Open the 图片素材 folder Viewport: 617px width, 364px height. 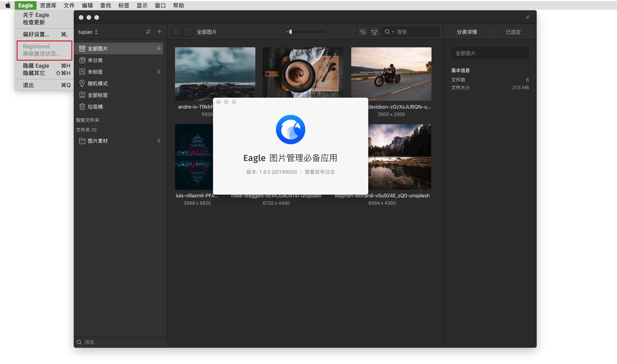97,141
